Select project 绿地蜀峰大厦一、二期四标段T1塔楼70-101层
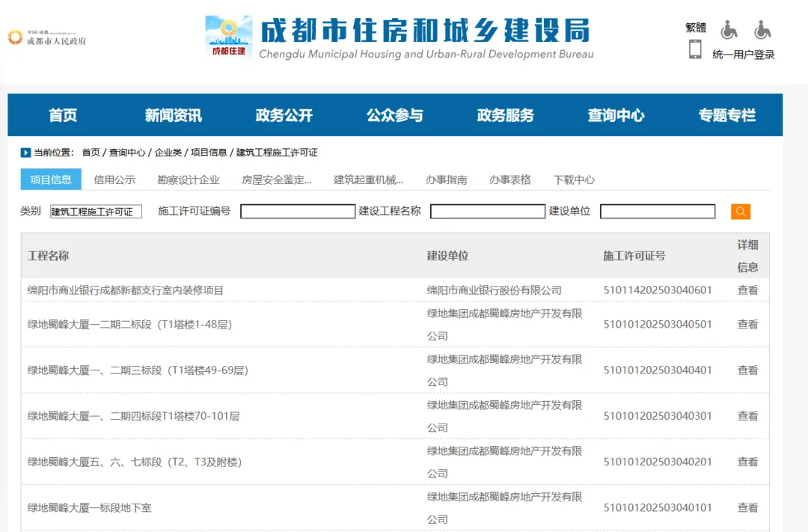This screenshot has height=532, width=808. (x=133, y=416)
